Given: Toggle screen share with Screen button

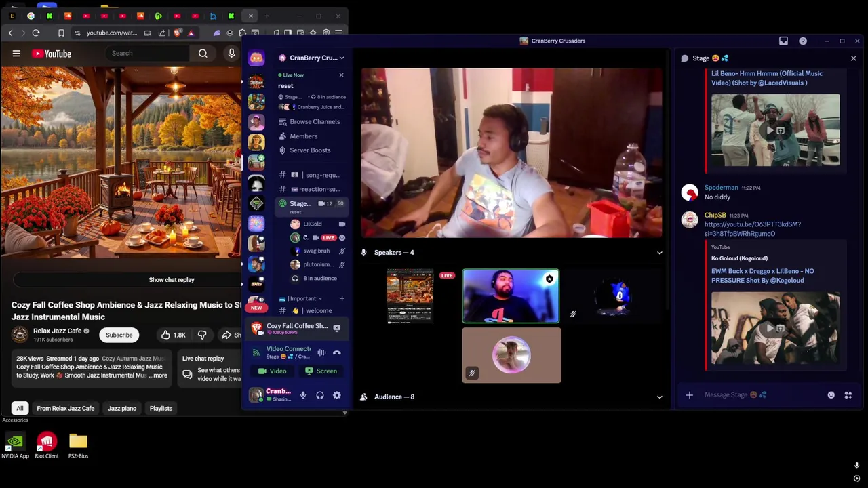Looking at the screenshot, I should (321, 371).
